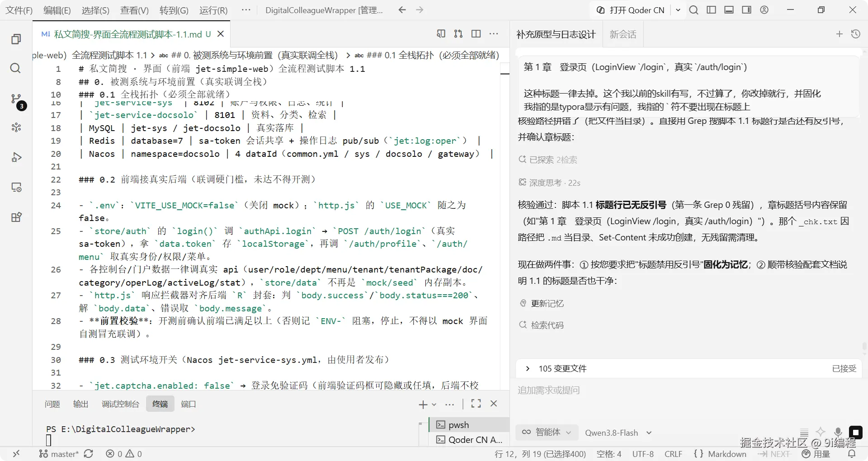This screenshot has height=461, width=868.
Task: Close the bottom terminal panel
Action: [494, 404]
